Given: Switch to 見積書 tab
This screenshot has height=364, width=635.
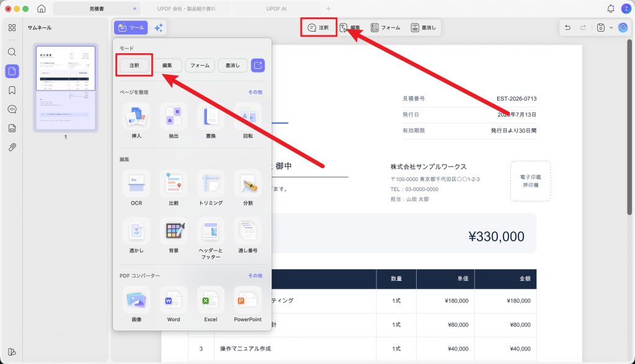Looking at the screenshot, I should [x=97, y=9].
